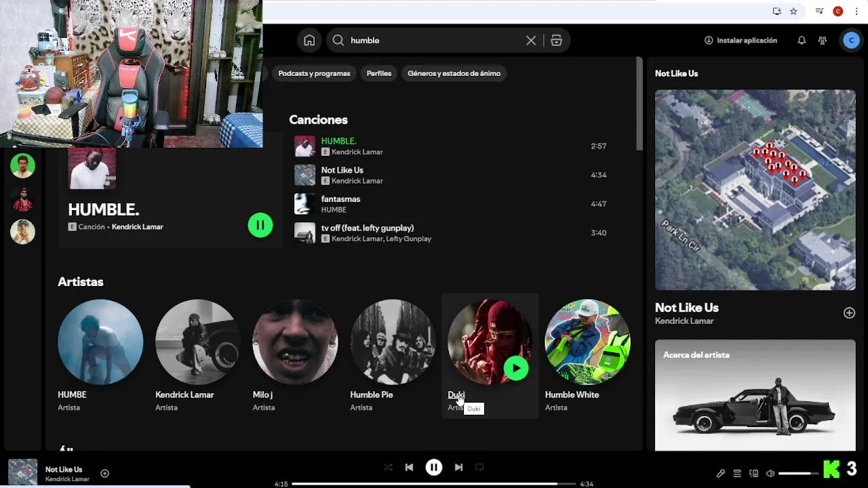
Task: Open Chrome profile avatar
Action: [x=838, y=12]
